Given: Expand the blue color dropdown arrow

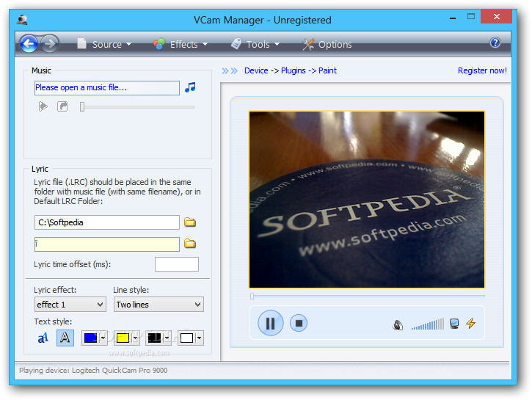Looking at the screenshot, I should (103, 338).
